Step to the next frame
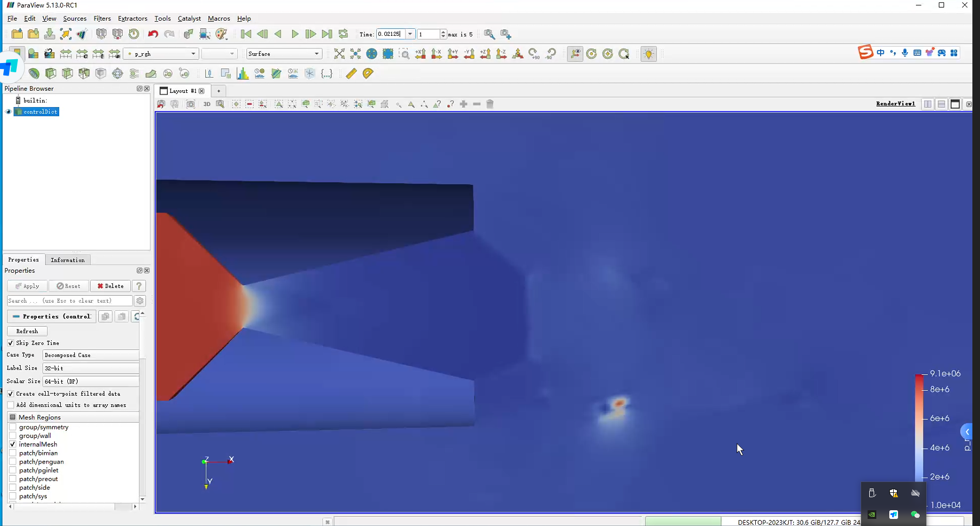980x526 pixels. click(x=311, y=34)
